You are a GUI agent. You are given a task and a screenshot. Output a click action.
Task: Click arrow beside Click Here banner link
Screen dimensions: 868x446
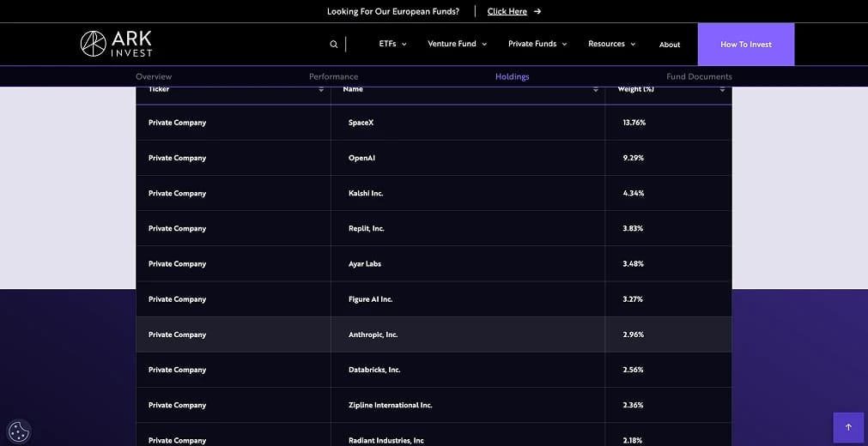click(537, 11)
